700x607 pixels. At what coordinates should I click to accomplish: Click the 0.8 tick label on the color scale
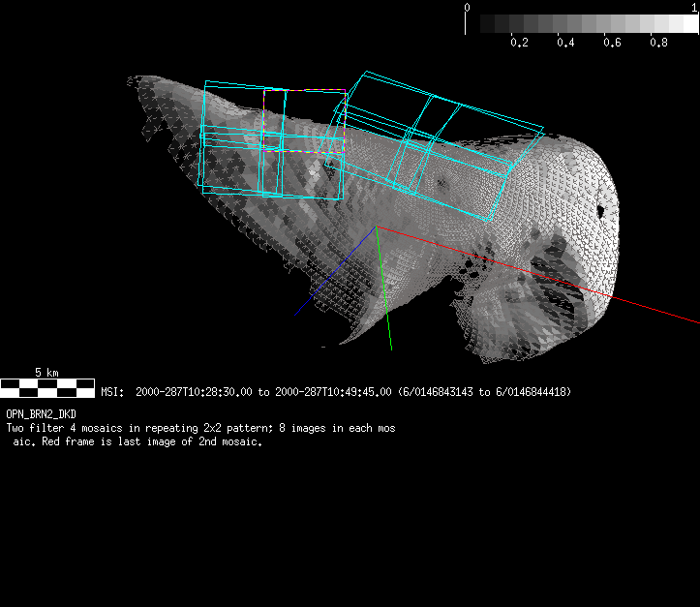point(658,43)
